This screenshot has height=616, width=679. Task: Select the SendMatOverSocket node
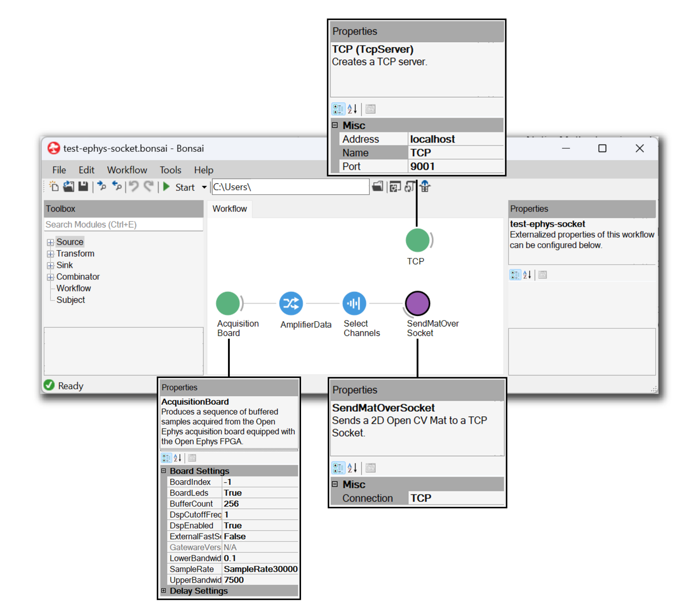[x=417, y=303]
